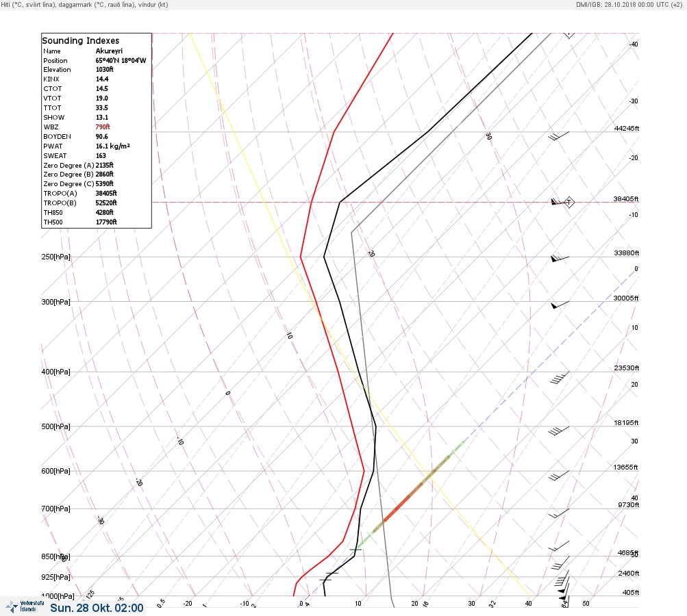Click the wind barb at 9730ft

point(559,513)
